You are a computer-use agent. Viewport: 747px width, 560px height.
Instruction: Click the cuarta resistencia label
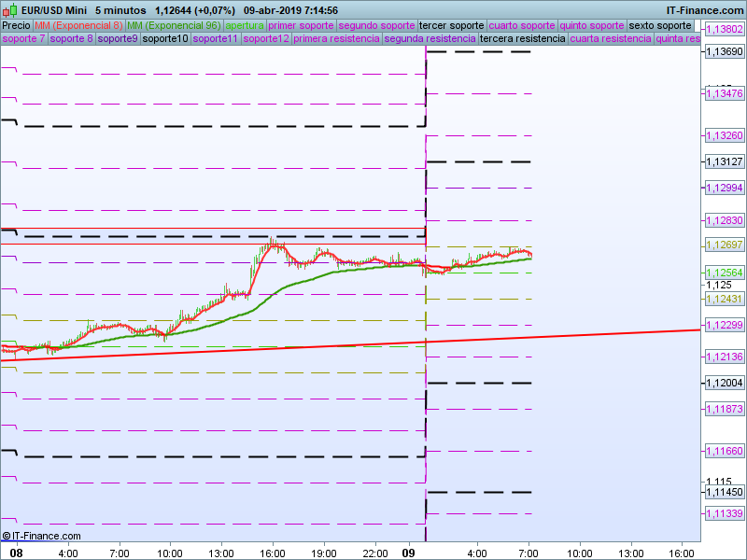pos(611,39)
